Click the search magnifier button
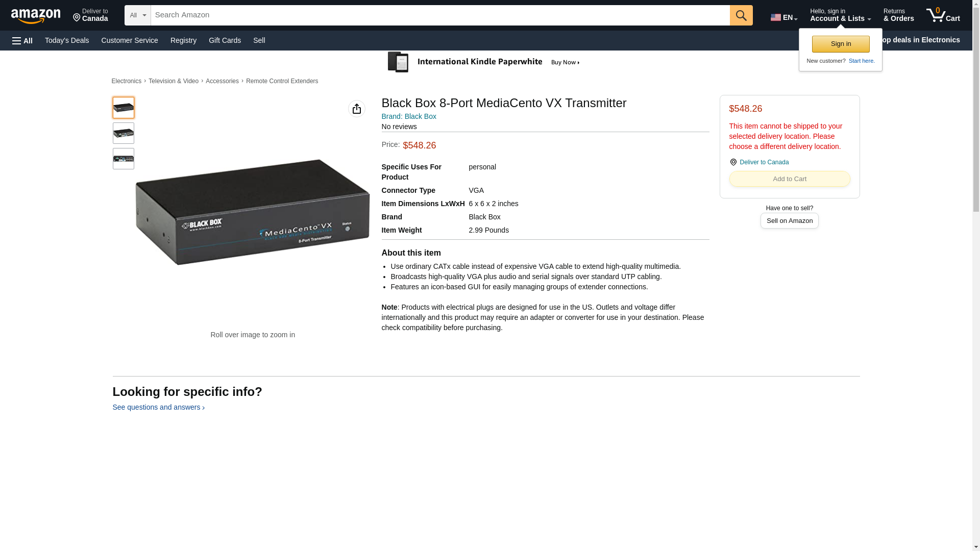980x551 pixels. point(741,15)
